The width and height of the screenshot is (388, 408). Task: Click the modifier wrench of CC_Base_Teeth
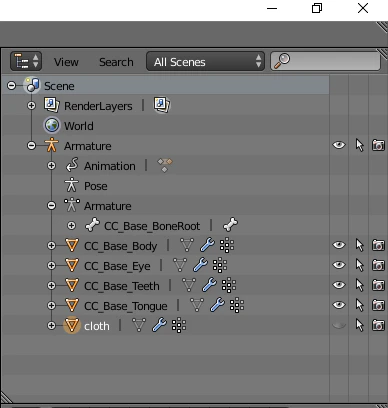[x=209, y=285]
